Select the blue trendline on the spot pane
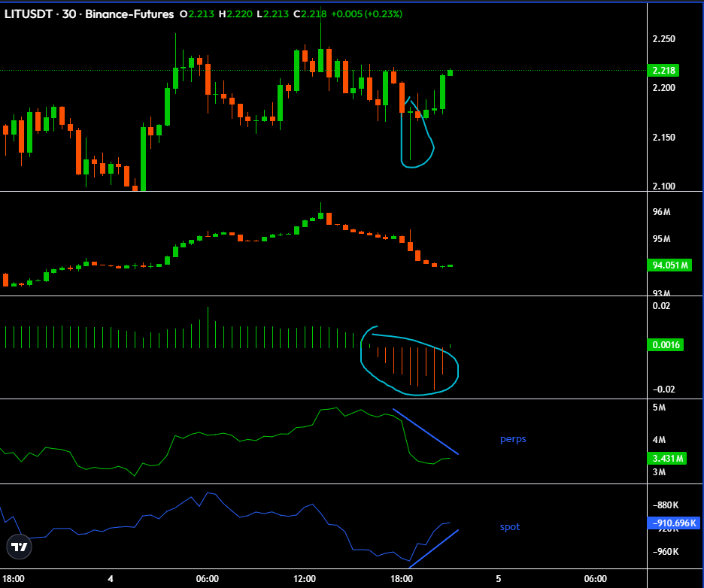The image size is (704, 588). tap(434, 548)
